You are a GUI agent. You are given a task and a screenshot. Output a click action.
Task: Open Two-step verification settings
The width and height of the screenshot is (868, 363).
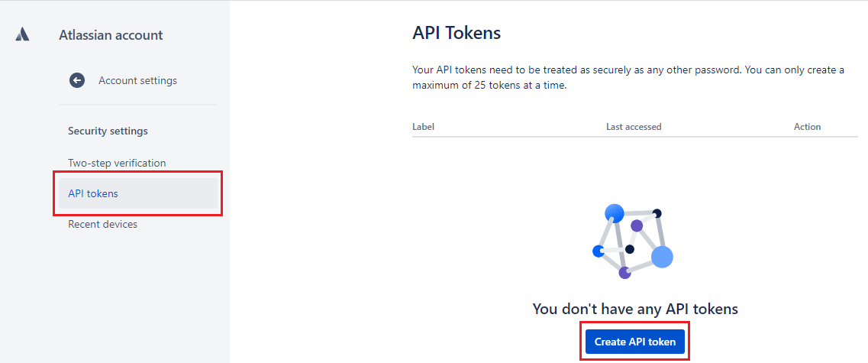coord(117,163)
